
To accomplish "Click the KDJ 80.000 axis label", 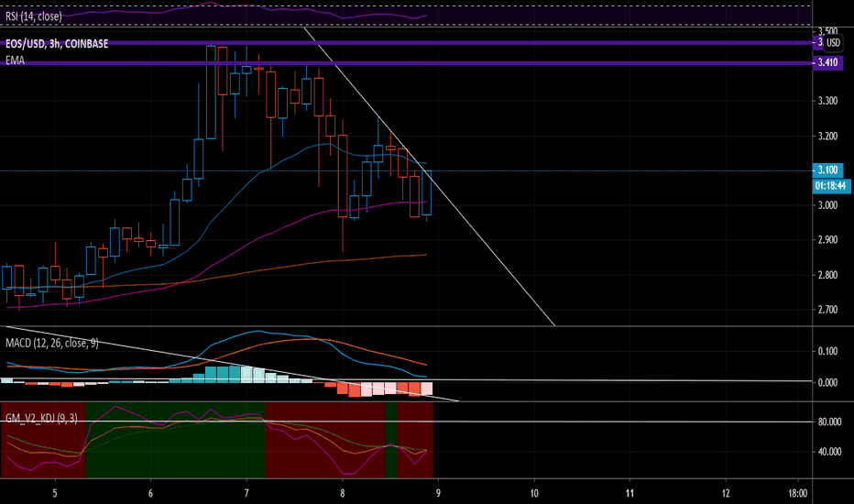I will click(x=829, y=422).
